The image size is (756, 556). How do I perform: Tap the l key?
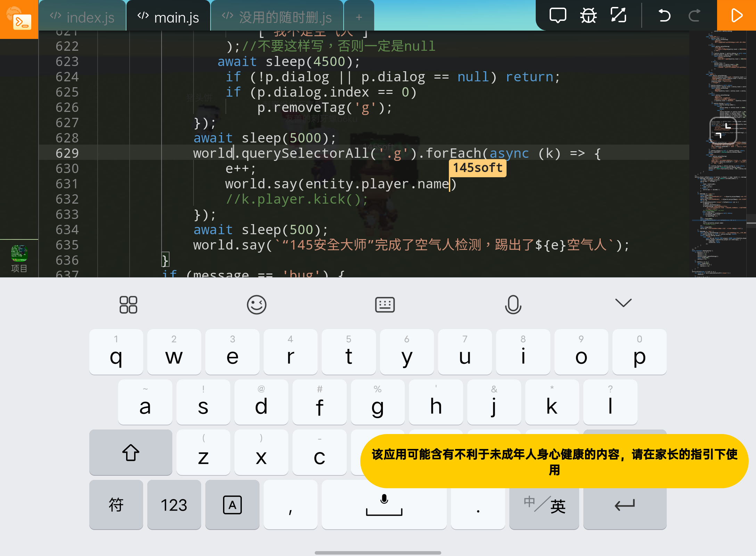coord(610,402)
